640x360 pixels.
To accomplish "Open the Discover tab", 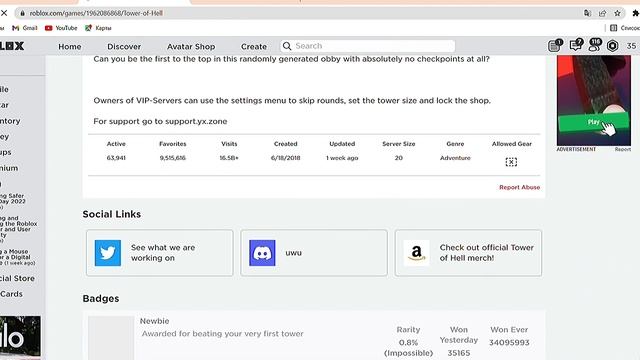I will 124,47.
